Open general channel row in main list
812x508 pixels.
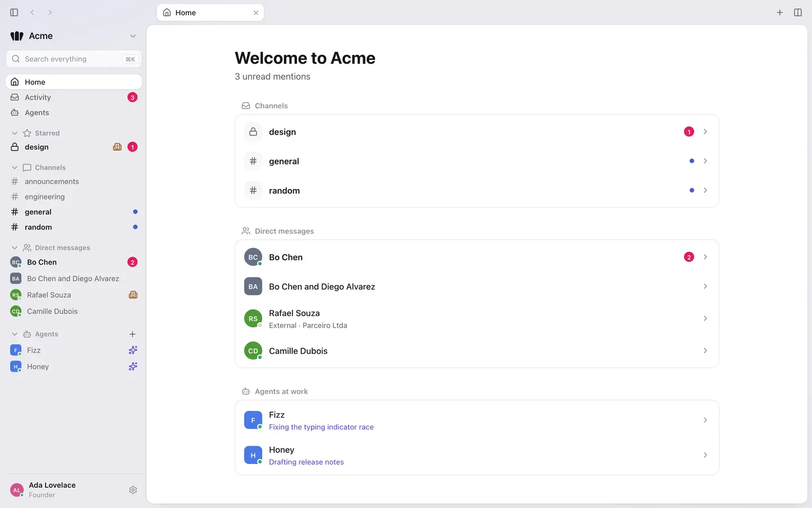477,161
